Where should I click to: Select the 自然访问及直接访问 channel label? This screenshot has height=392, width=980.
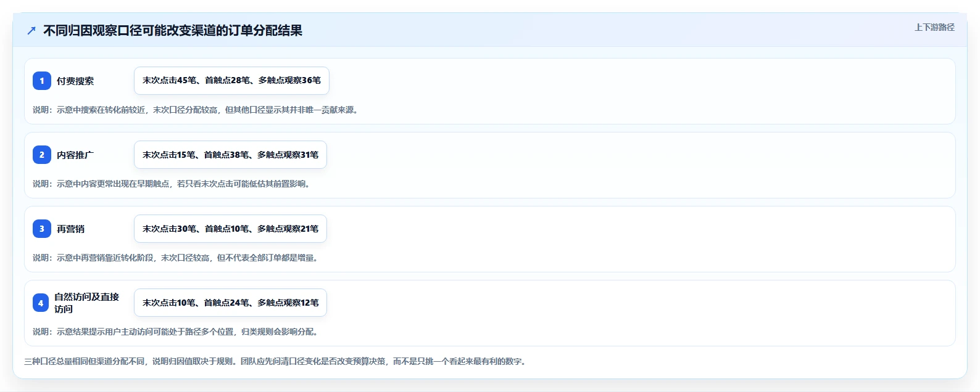pyautogui.click(x=87, y=303)
